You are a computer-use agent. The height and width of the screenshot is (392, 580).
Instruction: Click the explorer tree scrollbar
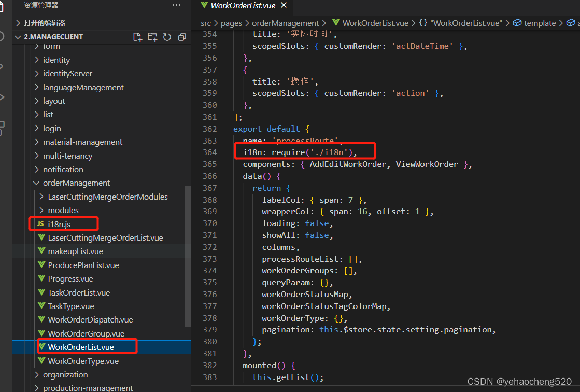click(x=188, y=256)
